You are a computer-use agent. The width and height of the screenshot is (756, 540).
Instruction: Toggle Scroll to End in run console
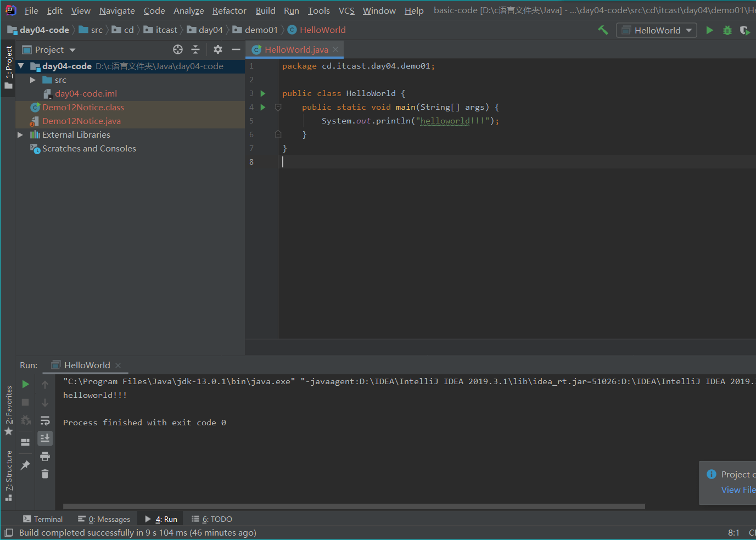[x=45, y=438]
